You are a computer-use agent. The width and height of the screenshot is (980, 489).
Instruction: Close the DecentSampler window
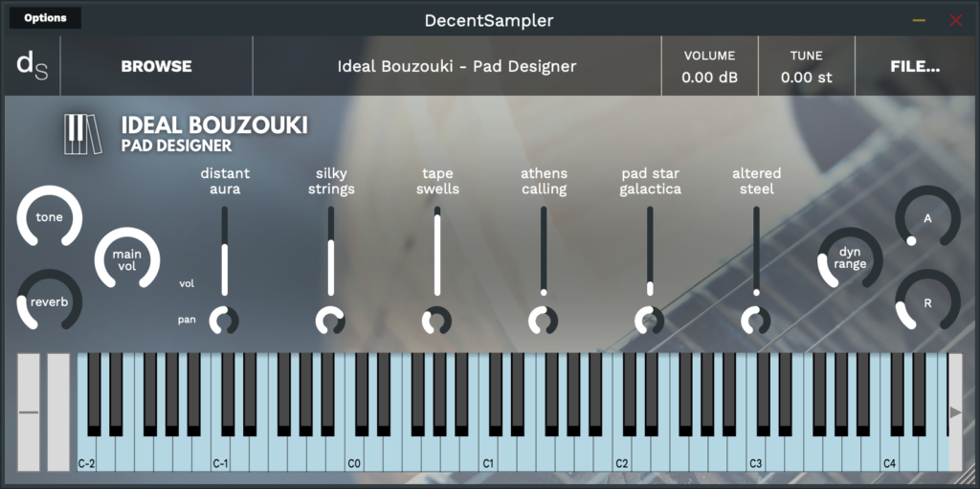coord(956,20)
